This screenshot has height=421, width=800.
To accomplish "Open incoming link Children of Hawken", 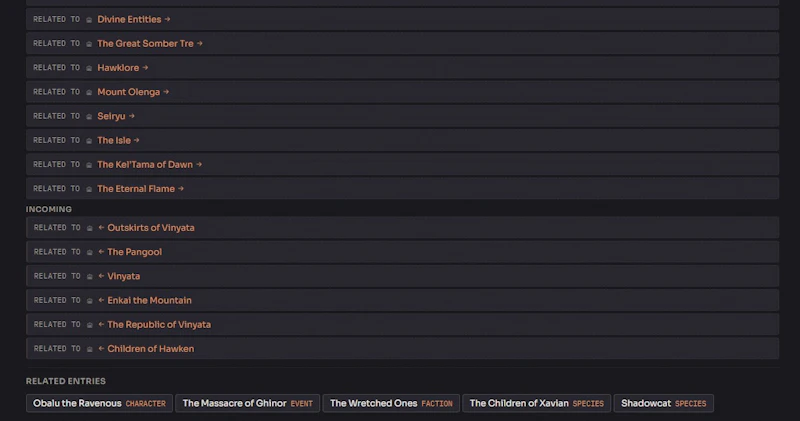I will click(x=146, y=349).
